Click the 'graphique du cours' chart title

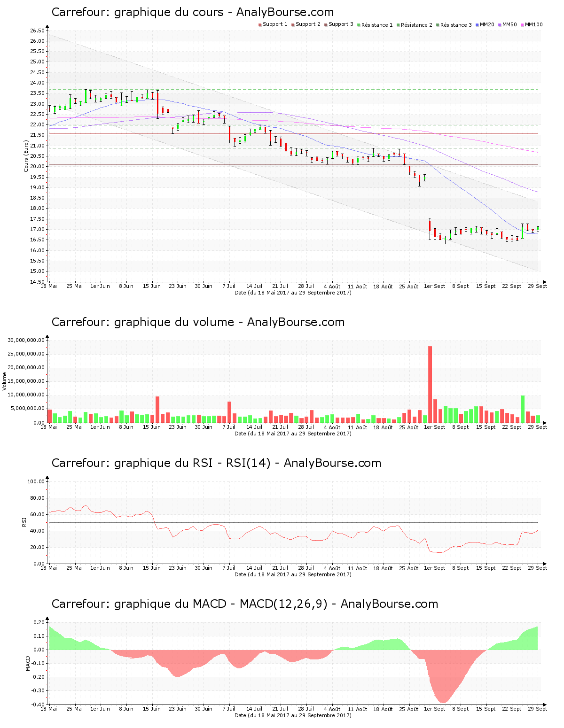click(x=193, y=12)
